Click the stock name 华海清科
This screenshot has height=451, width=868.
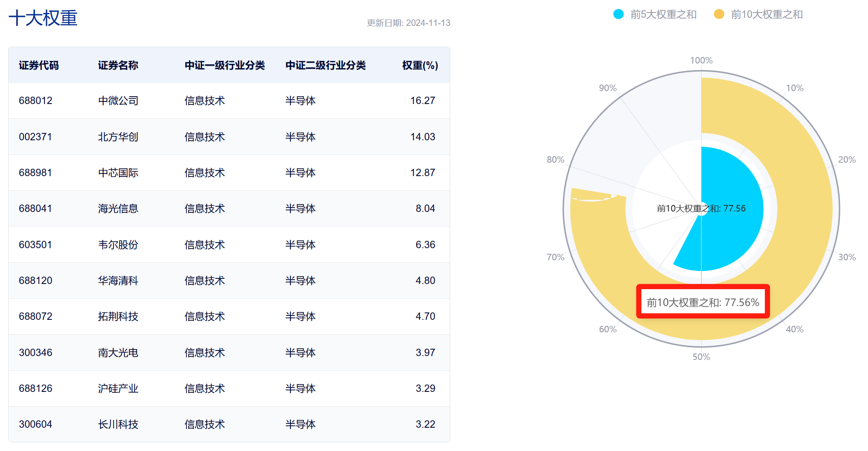(x=118, y=281)
